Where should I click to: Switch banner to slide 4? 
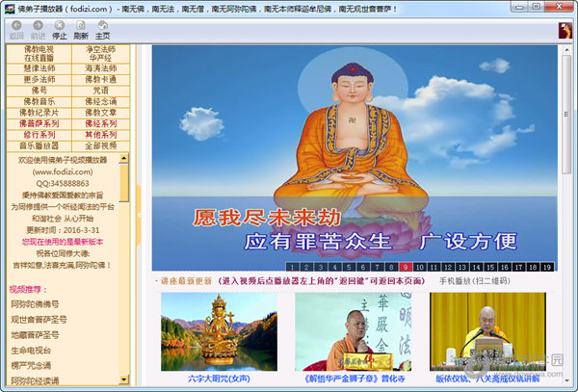point(334,267)
